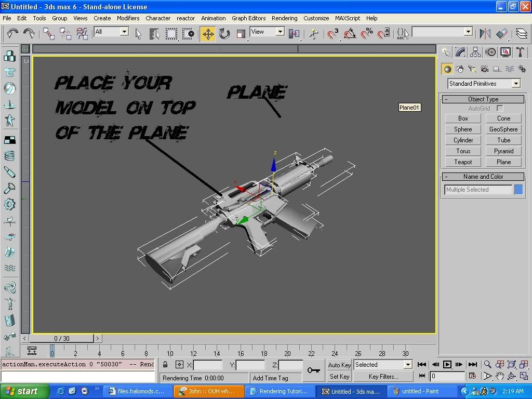The width and height of the screenshot is (532, 399).
Task: Activate the Unlink Selection tool
Action: click(65, 34)
